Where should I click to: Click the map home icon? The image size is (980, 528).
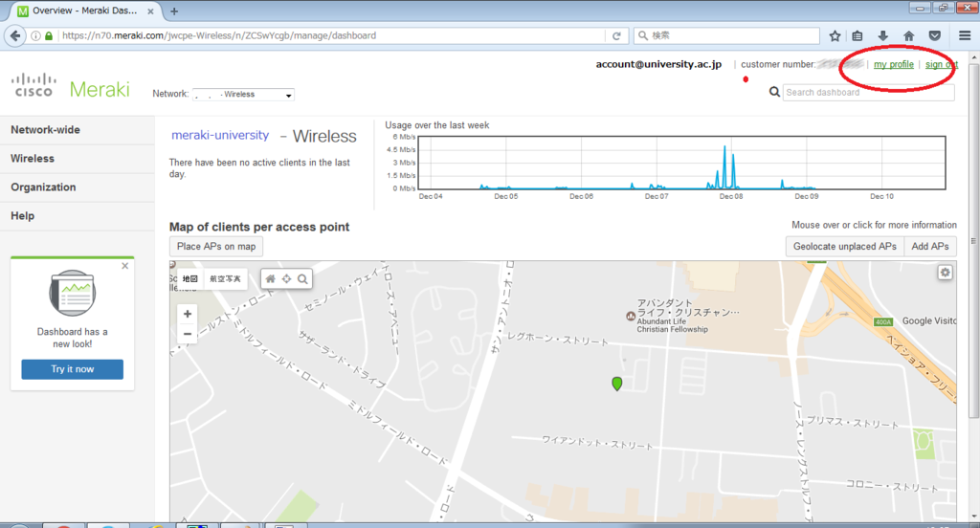(x=270, y=278)
